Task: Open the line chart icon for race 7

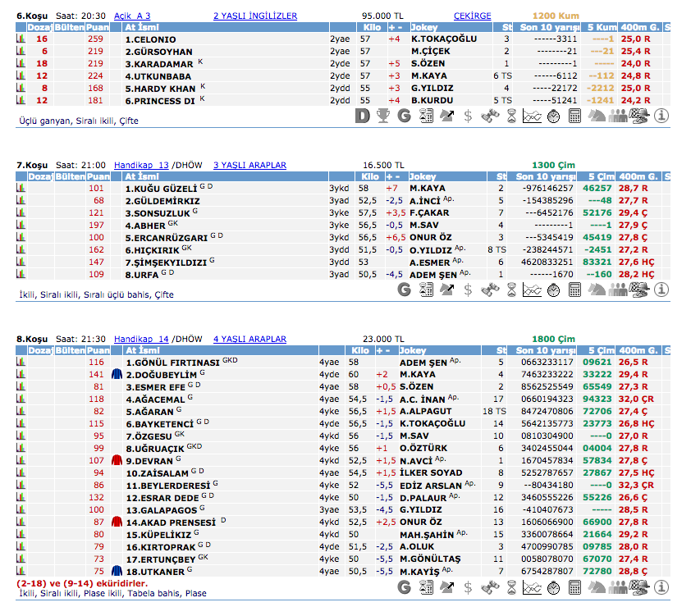Action: tap(532, 290)
